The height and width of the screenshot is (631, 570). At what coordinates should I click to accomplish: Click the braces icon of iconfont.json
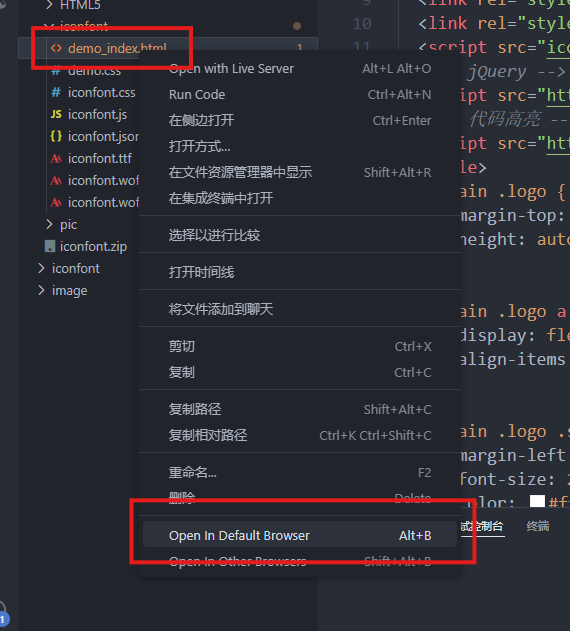coord(56,136)
